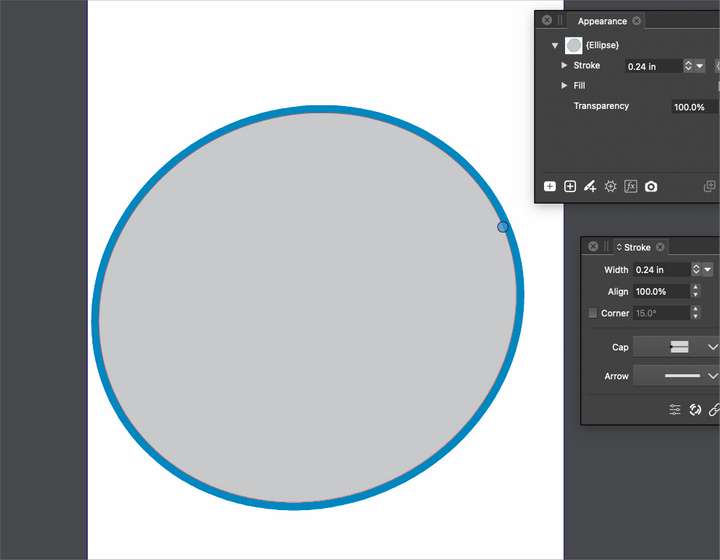Open the Arrow style dropdown
This screenshot has height=560, width=720.
pos(712,376)
